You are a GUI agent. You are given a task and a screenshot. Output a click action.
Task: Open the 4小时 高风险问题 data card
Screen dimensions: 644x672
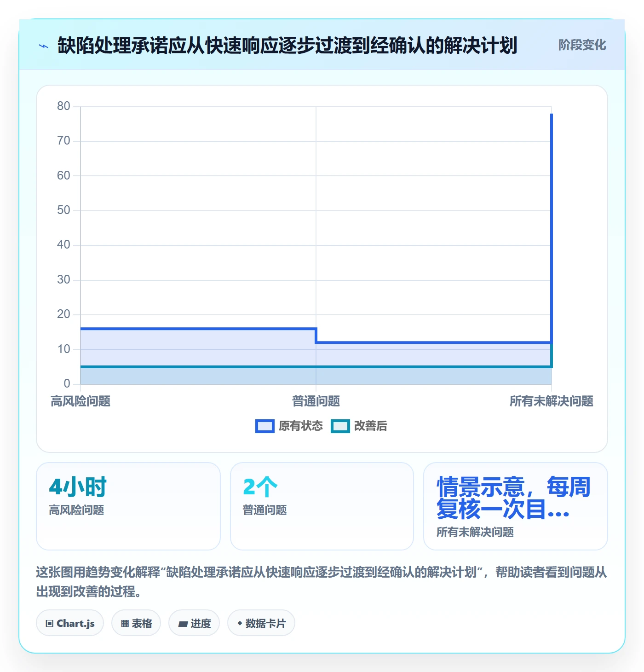(128, 506)
